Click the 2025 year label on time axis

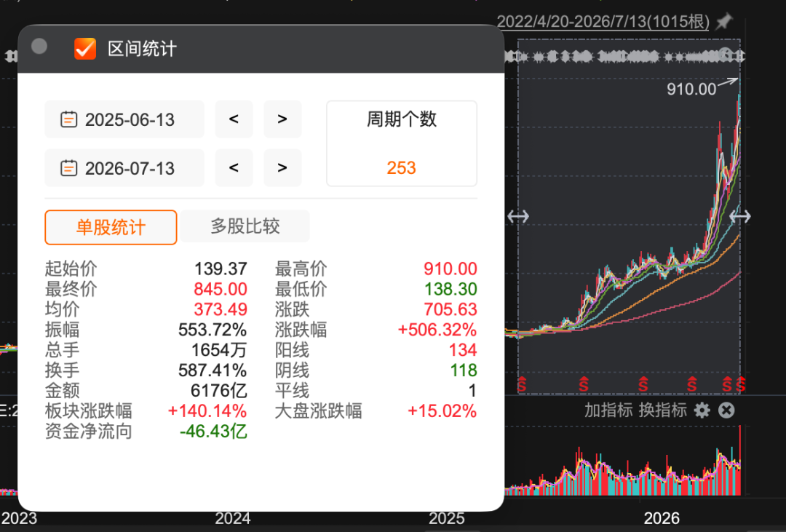coord(447,518)
